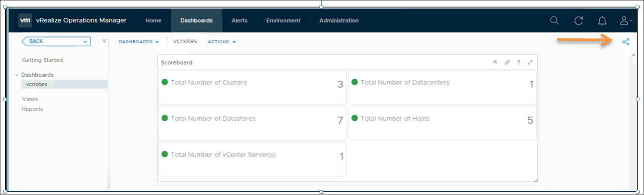Select Total Number of vCenter Server(s) label
644x195 pixels.
[x=223, y=154]
